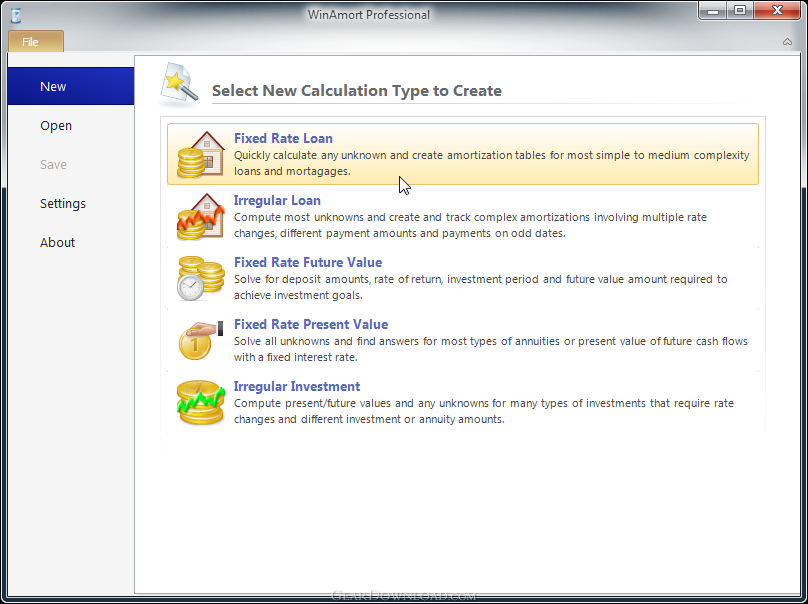Select the Irregular Investment link
Image resolution: width=808 pixels, height=604 pixels.
297,387
